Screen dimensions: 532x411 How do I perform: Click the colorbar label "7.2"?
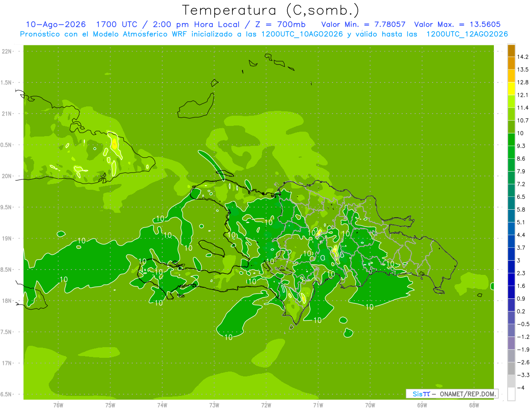(521, 184)
